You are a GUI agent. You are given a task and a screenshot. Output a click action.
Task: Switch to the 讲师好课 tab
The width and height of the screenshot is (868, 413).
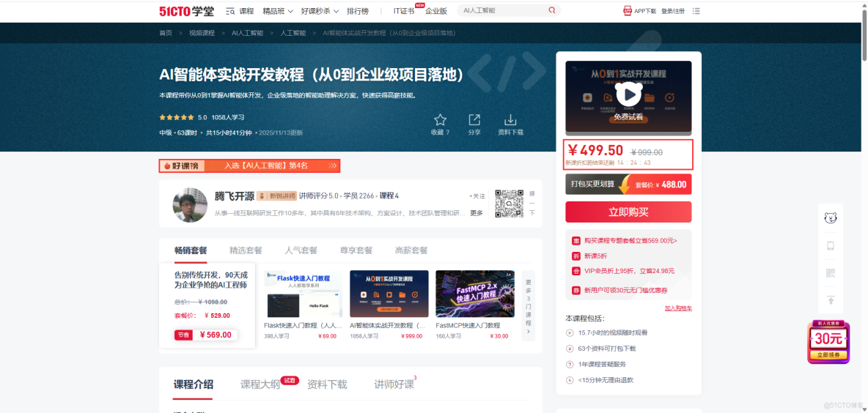pos(394,384)
